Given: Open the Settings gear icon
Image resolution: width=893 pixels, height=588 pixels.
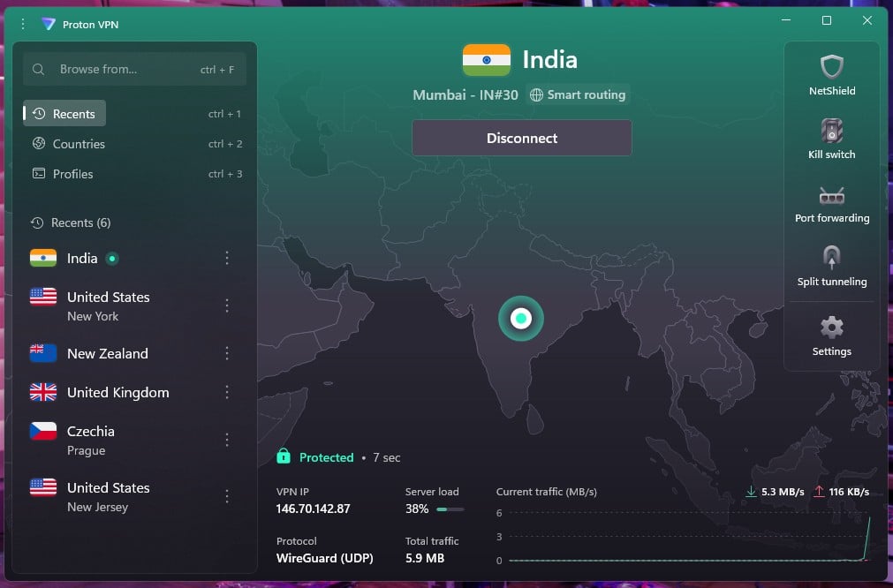Looking at the screenshot, I should [831, 328].
